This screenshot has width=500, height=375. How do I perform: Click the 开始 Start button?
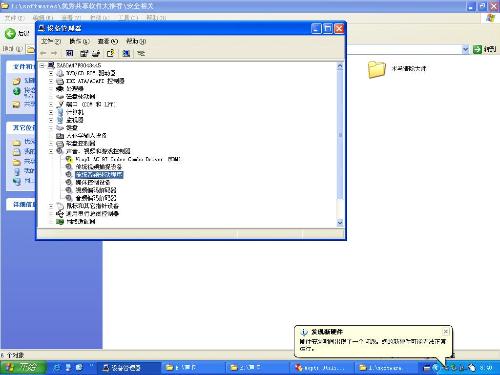[22, 367]
